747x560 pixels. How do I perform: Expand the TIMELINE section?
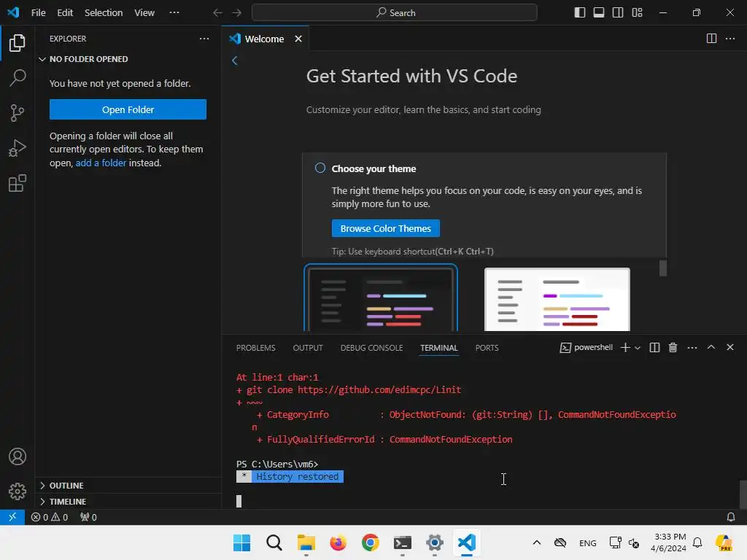[x=129, y=502]
